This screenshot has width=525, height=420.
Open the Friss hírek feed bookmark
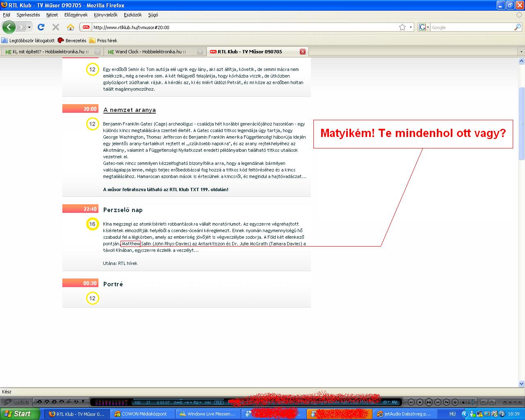click(x=103, y=41)
